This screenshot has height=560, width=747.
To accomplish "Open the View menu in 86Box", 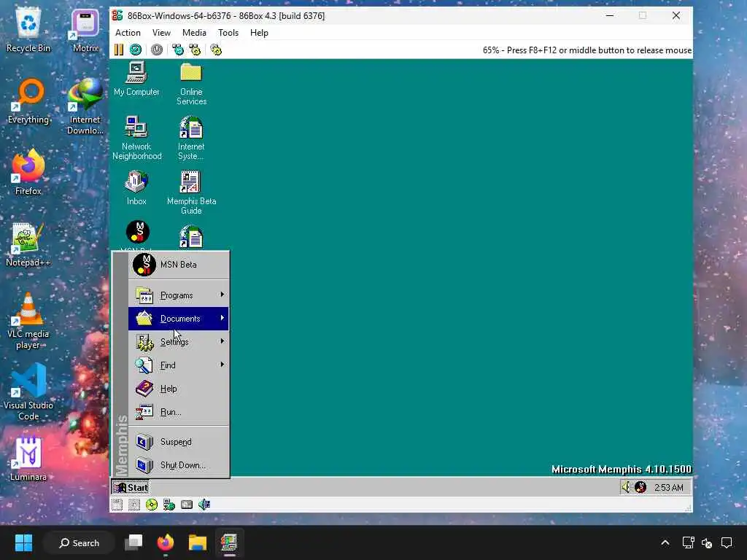I will pos(161,33).
